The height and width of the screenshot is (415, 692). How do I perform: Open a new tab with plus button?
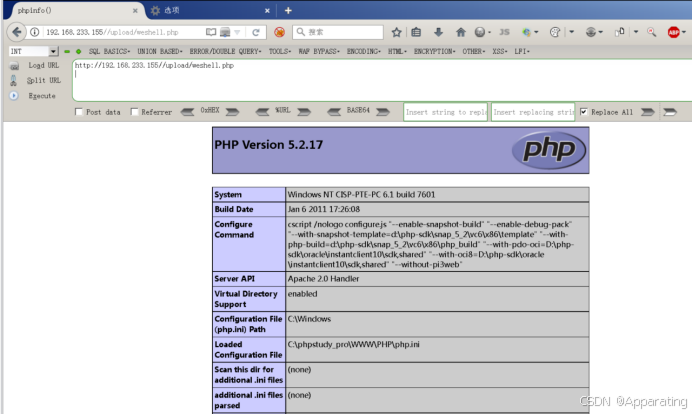pos(288,10)
